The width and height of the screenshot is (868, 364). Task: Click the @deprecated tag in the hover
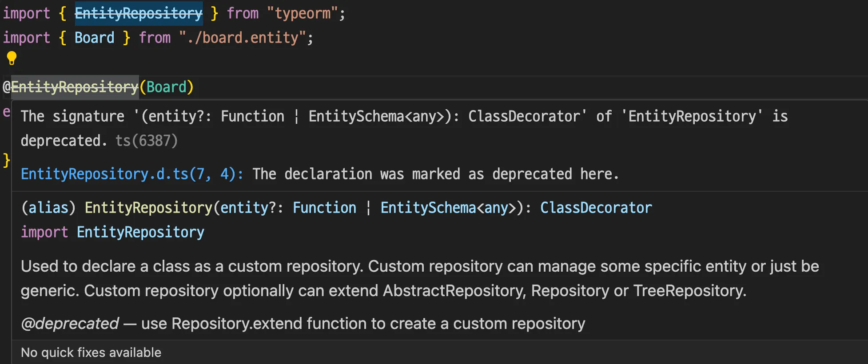[x=70, y=324]
